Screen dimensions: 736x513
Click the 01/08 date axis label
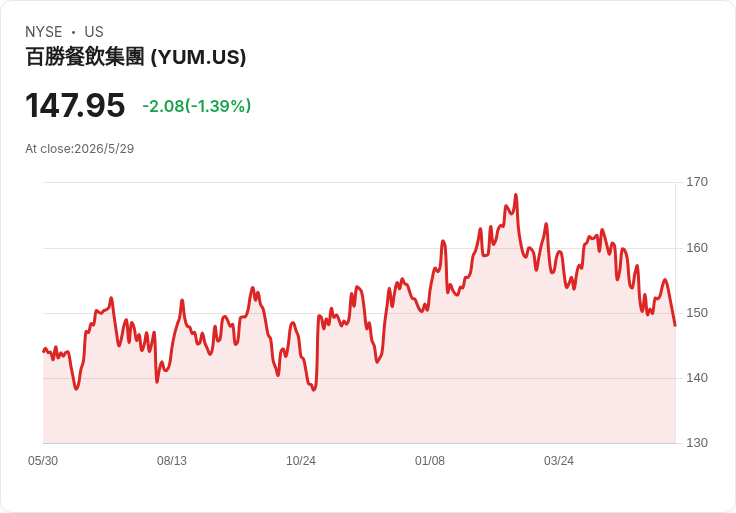(429, 460)
